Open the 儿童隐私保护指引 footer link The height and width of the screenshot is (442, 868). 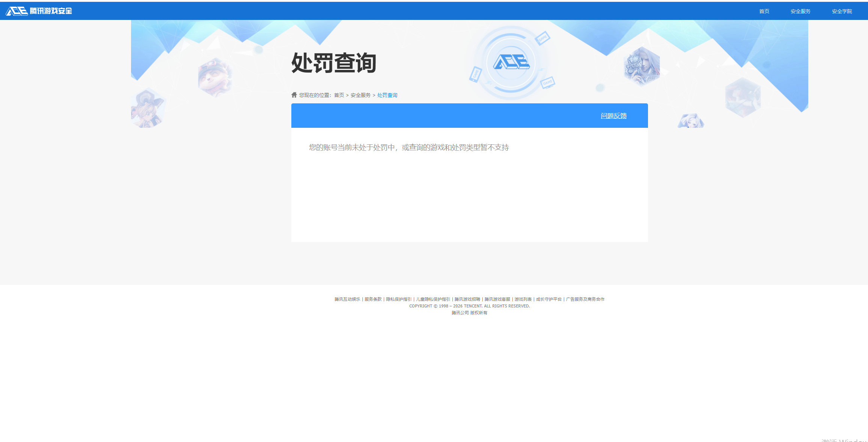pos(433,299)
